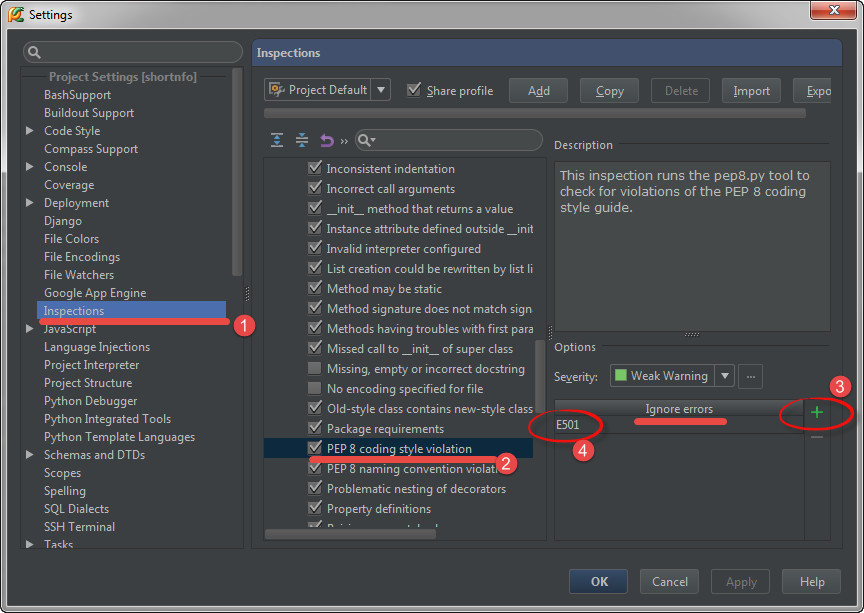Toggle Problematic nesting of decorators checkbox
864x613 pixels.
[315, 488]
